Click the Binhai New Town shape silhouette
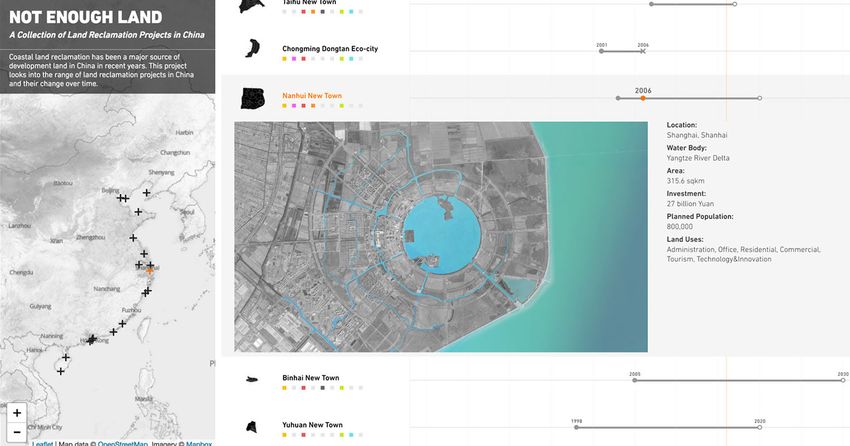Screen dimensions: 850x446 [252, 379]
